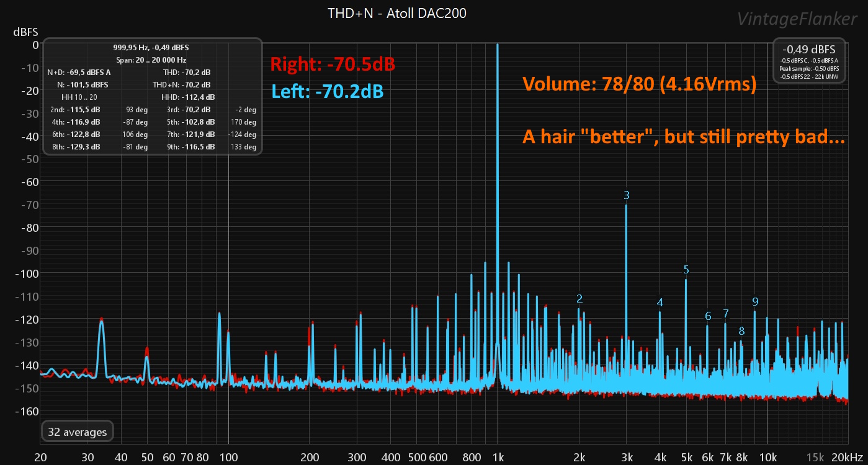Image resolution: width=868 pixels, height=465 pixels.
Task: Click the "Volume: 78/80 (4.16Vrms)" annotation
Action: click(x=639, y=84)
